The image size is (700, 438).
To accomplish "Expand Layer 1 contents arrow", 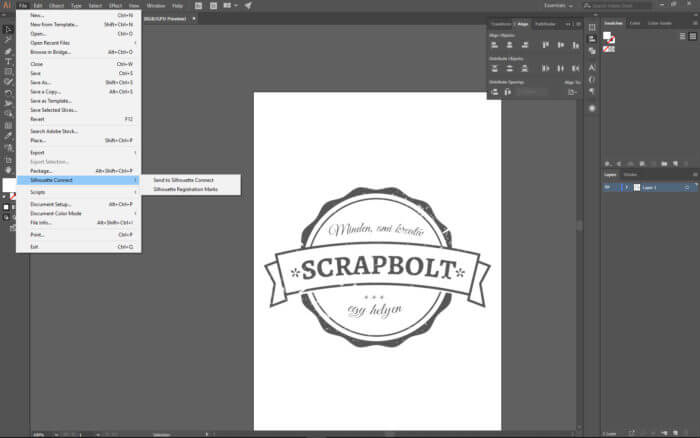I will (x=626, y=188).
